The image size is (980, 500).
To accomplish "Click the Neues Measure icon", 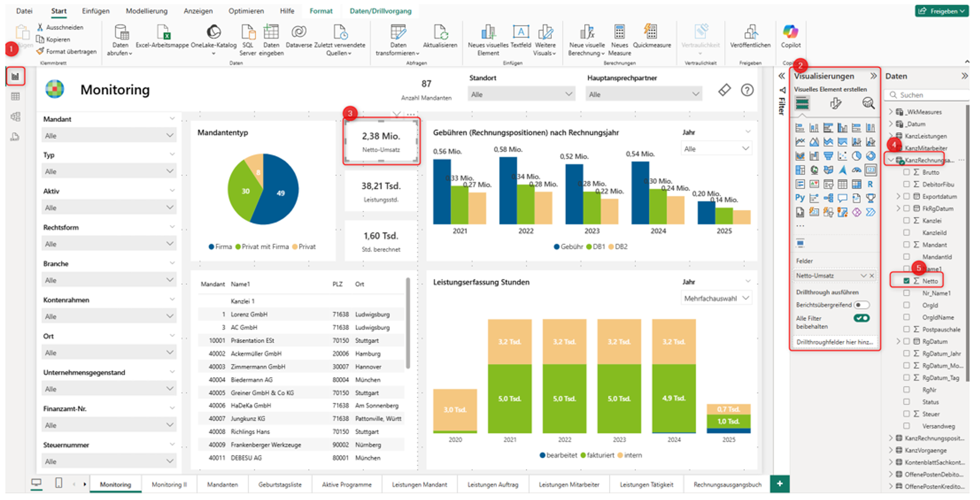I will point(619,32).
